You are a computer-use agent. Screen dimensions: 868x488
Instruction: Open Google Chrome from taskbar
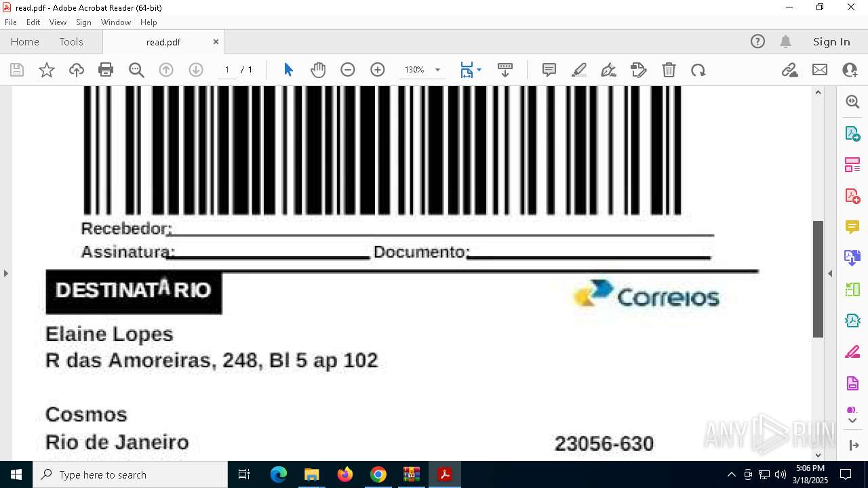(x=378, y=474)
